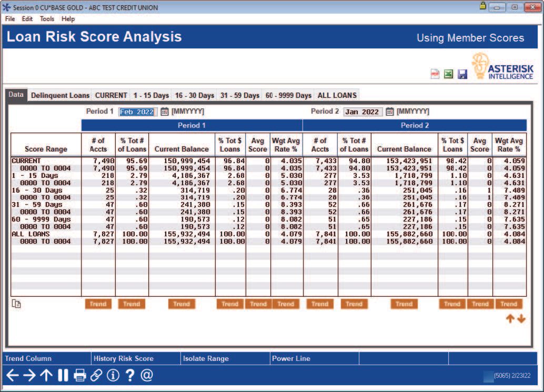This screenshot has width=544, height=392.
Task: Click Trend under Period 2 Wgt Avg Rate
Action: tap(509, 304)
